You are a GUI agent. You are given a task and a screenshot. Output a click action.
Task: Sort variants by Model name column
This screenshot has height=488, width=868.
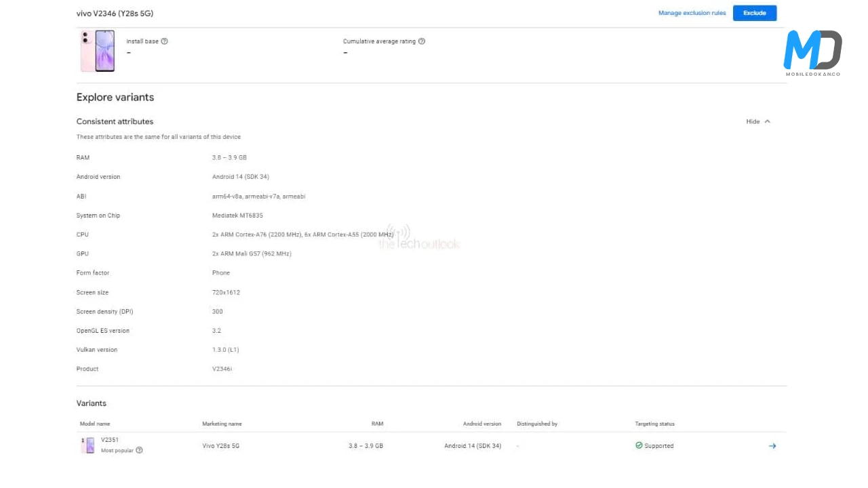(x=95, y=424)
